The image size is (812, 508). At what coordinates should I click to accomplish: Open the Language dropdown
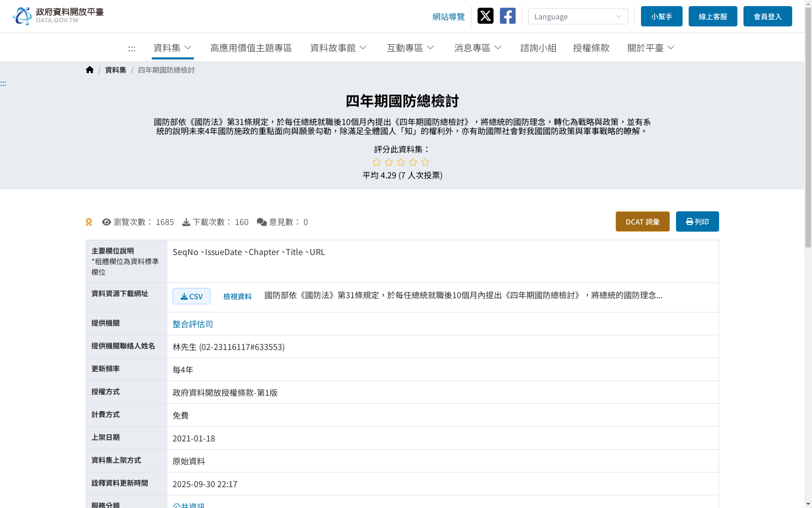[578, 16]
